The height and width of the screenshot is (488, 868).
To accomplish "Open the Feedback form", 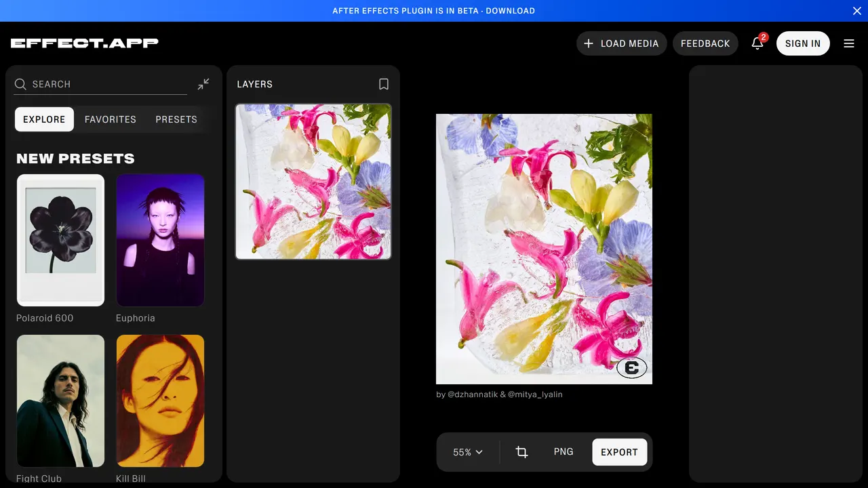I will point(705,43).
